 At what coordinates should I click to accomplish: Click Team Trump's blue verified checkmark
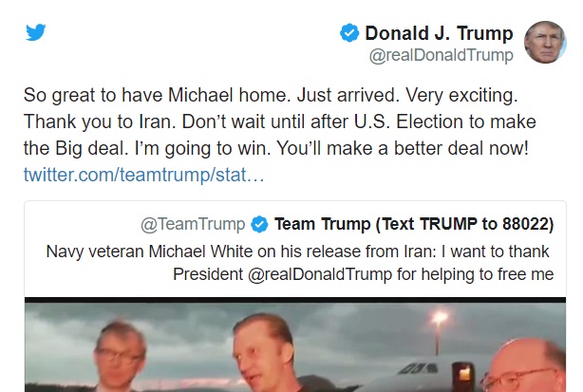point(259,225)
